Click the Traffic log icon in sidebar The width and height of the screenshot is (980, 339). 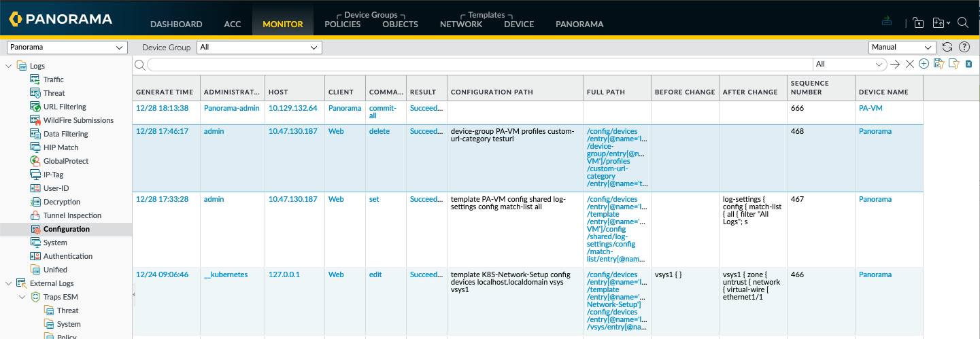35,79
